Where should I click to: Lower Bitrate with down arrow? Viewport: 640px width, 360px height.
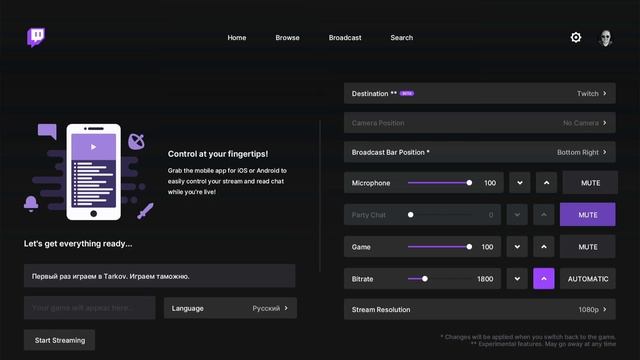coord(517,279)
